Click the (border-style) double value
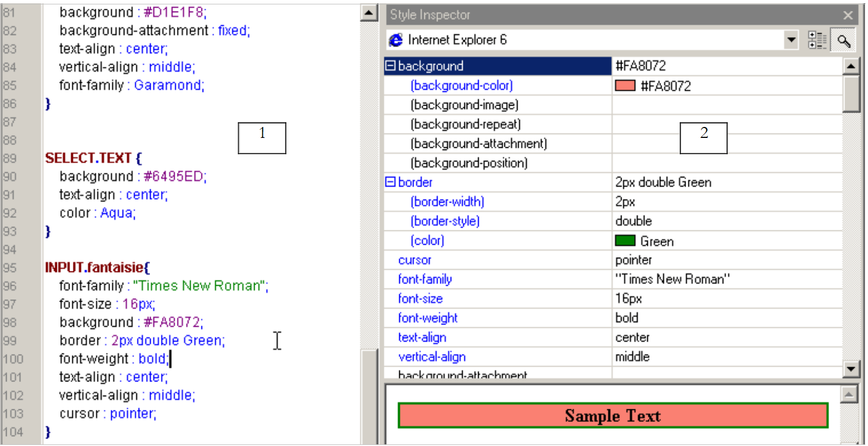This screenshot has height=446, width=868. [634, 221]
